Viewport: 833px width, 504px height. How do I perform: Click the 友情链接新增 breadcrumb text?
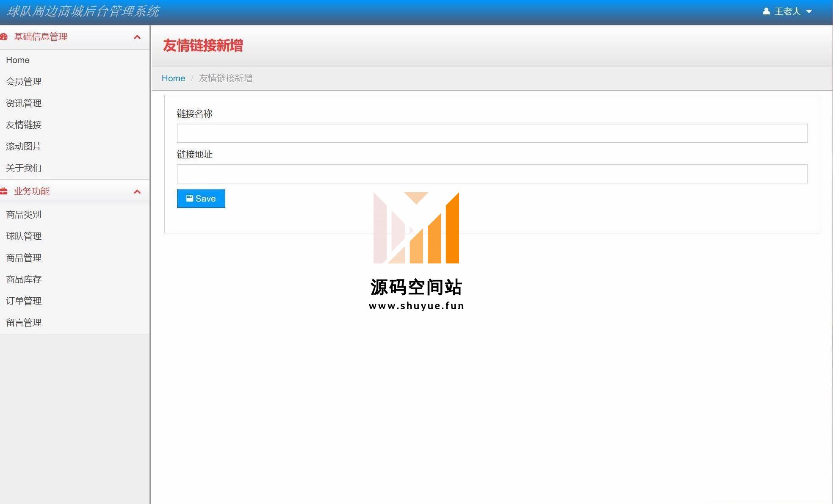point(226,78)
